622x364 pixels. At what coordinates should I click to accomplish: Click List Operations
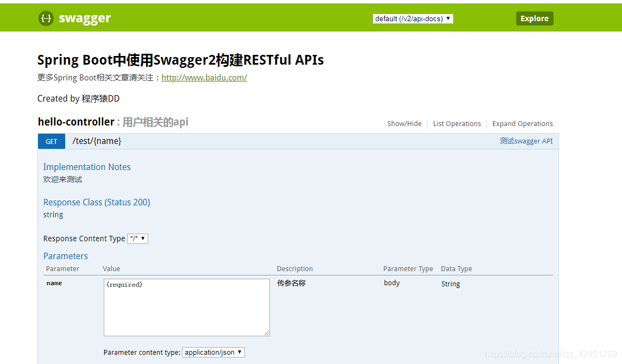(x=457, y=123)
